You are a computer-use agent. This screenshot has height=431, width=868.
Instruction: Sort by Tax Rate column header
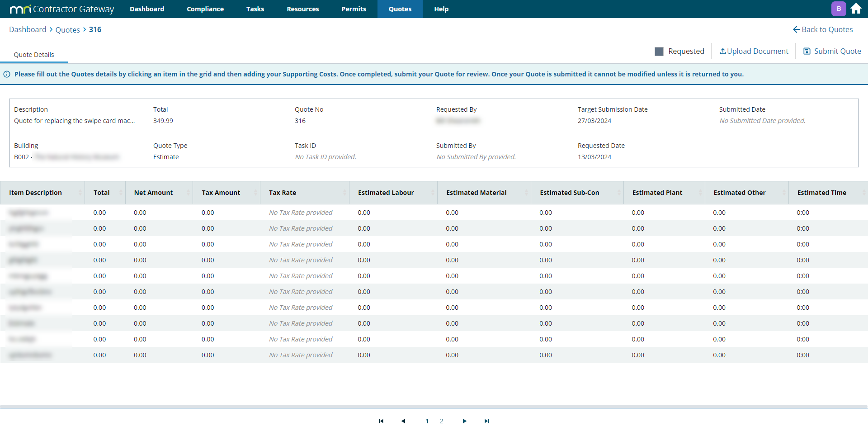(283, 193)
